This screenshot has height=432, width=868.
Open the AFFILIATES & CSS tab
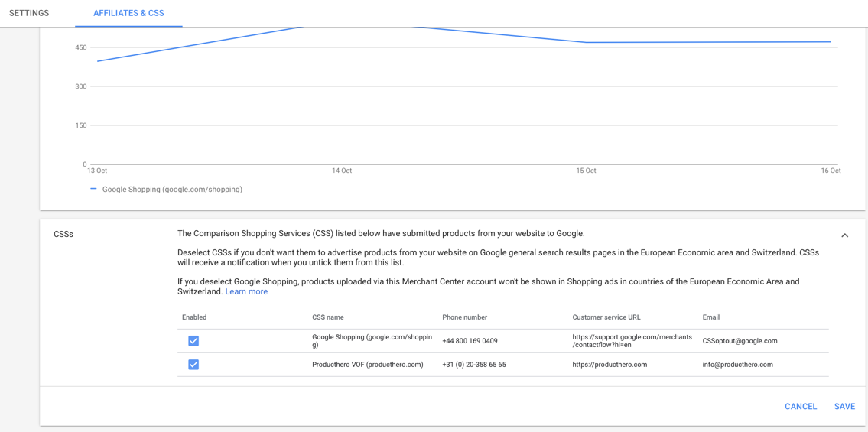[128, 13]
